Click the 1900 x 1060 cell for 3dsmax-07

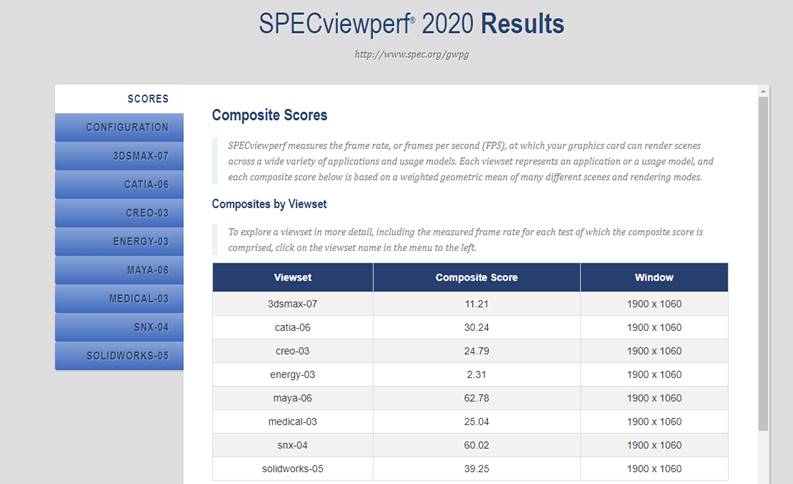[x=654, y=304]
